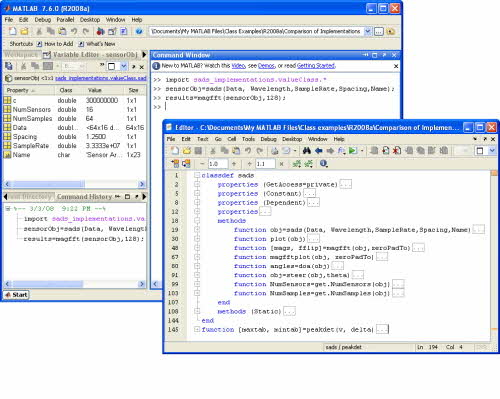Click the blue Help question mark icon
The image size is (500, 399).
click(139, 31)
